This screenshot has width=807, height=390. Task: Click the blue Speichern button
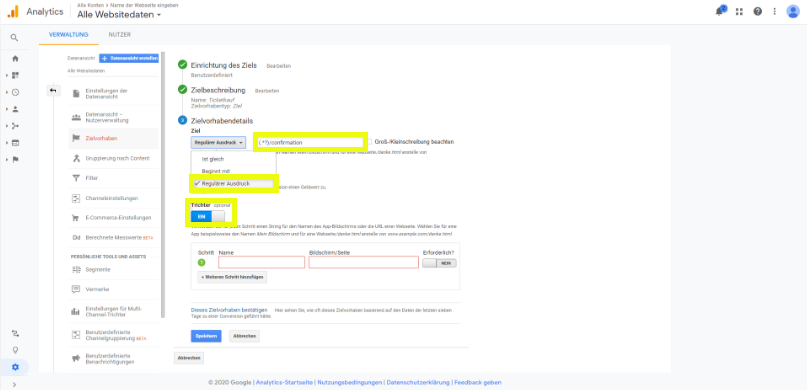pyautogui.click(x=206, y=336)
